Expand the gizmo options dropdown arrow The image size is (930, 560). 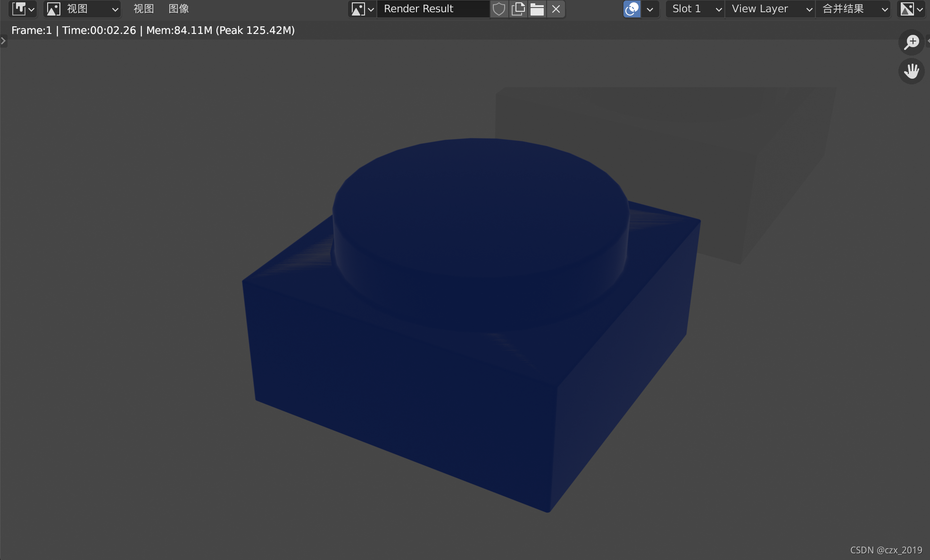650,9
